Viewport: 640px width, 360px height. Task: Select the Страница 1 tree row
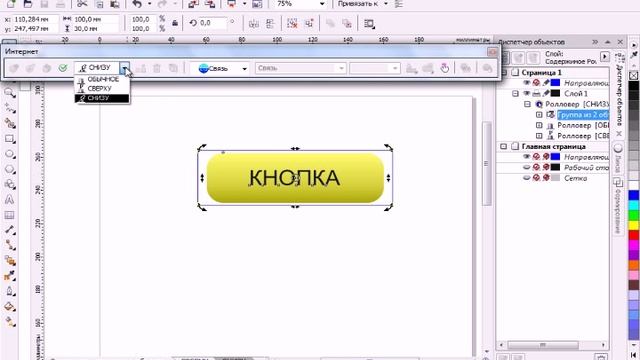[542, 72]
